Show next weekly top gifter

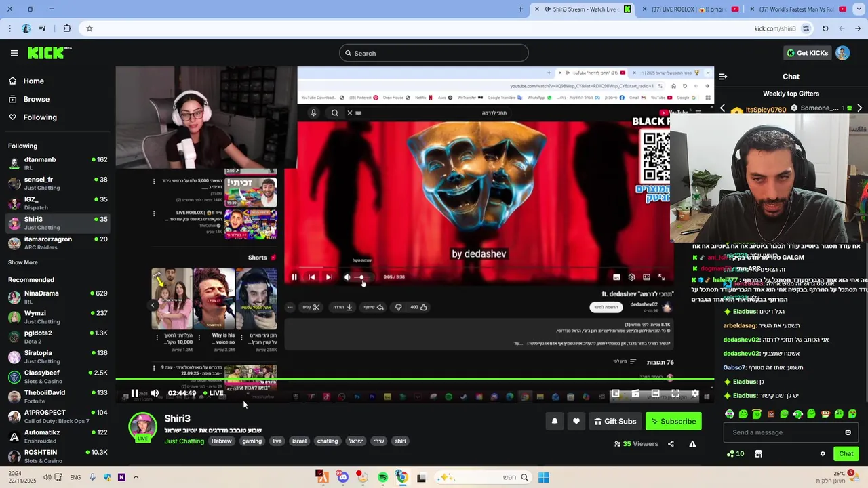[860, 108]
